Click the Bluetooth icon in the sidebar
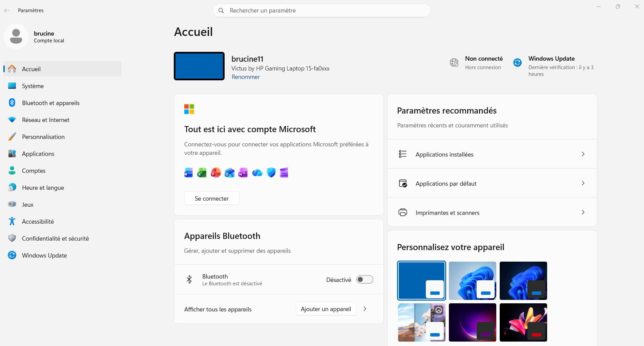Image resolution: width=644 pixels, height=346 pixels. (x=12, y=103)
